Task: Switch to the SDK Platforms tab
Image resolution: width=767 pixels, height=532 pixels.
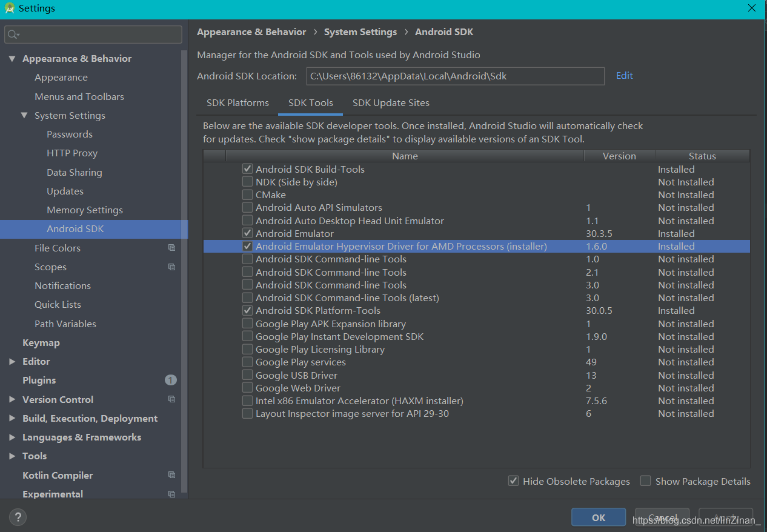Action: pyautogui.click(x=237, y=103)
